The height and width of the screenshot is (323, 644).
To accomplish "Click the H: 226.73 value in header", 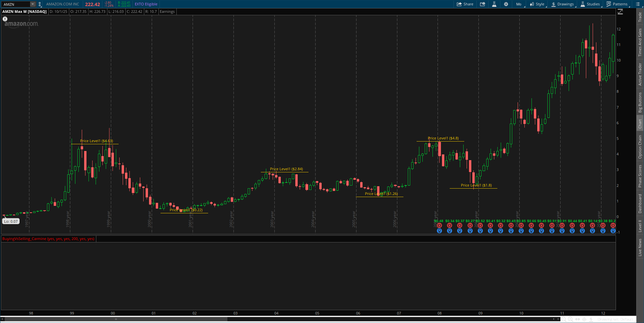I will click(x=97, y=11).
